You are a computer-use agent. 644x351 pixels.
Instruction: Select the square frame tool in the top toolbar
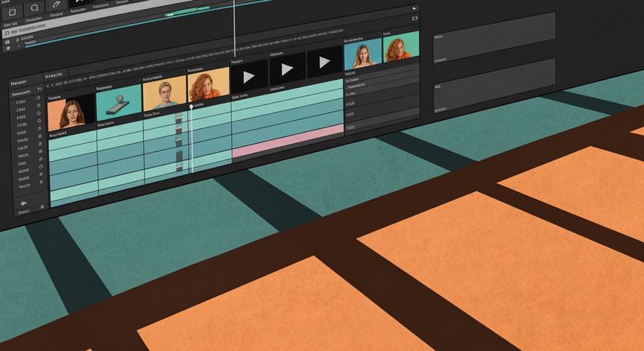pos(13,13)
